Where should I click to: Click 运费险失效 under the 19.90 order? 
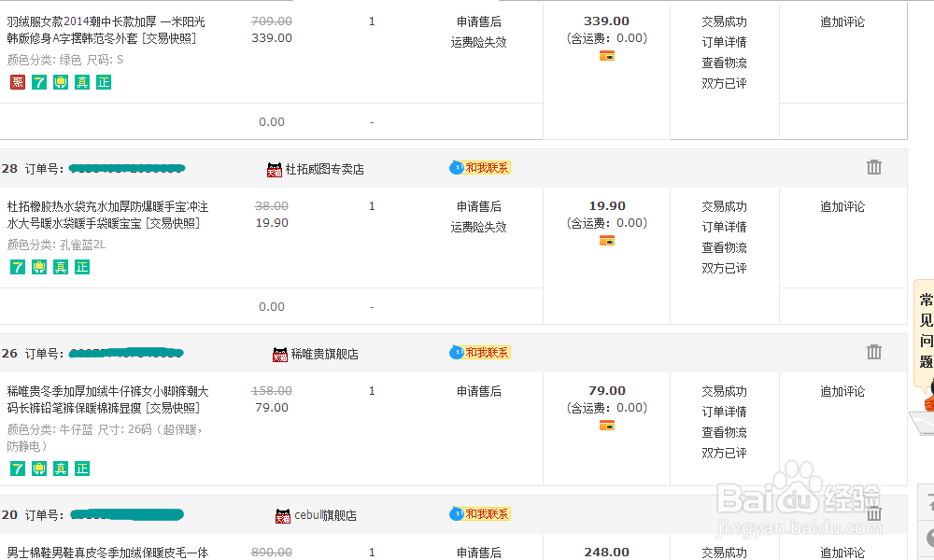click(479, 227)
